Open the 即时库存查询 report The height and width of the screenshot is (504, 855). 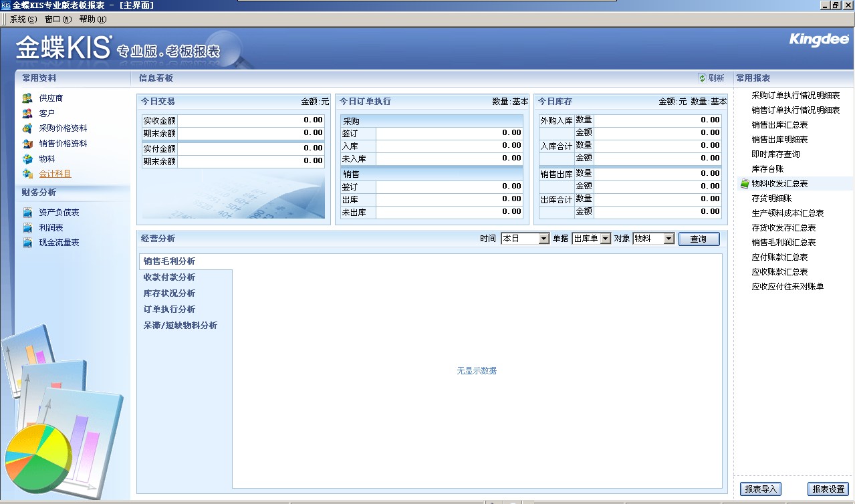pos(775,154)
